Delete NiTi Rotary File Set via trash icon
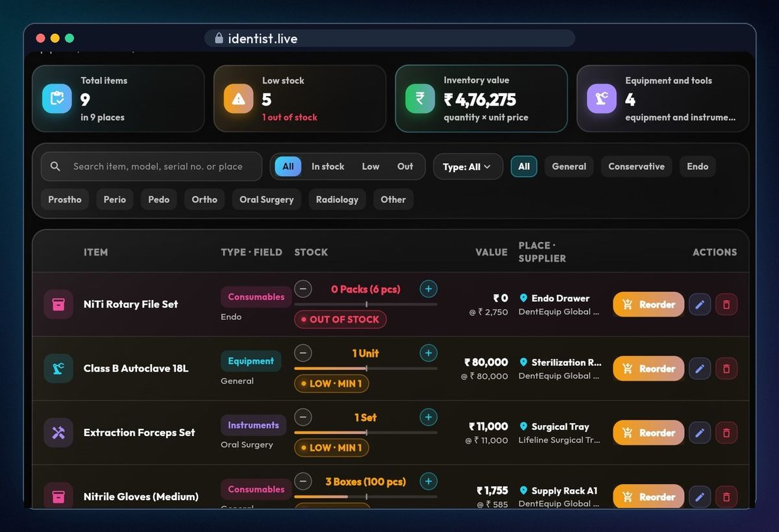 point(726,304)
